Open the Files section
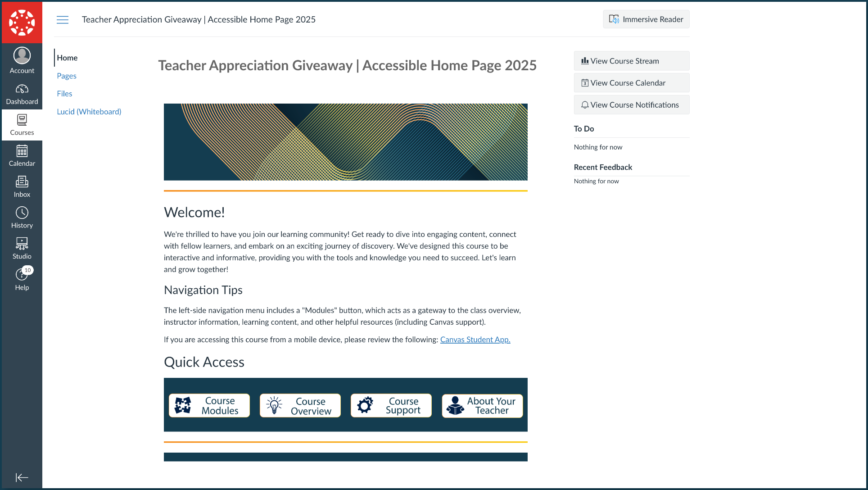The height and width of the screenshot is (490, 868). coord(64,93)
